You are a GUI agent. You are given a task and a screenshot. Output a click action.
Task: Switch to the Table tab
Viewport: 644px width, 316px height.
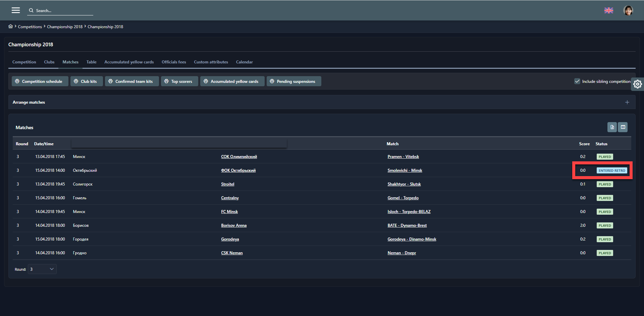(91, 62)
